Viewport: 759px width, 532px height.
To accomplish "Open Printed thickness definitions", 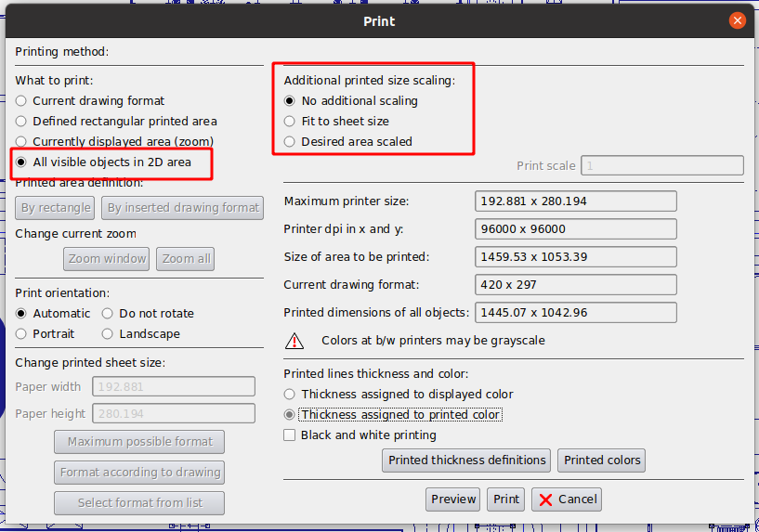I will point(466,460).
